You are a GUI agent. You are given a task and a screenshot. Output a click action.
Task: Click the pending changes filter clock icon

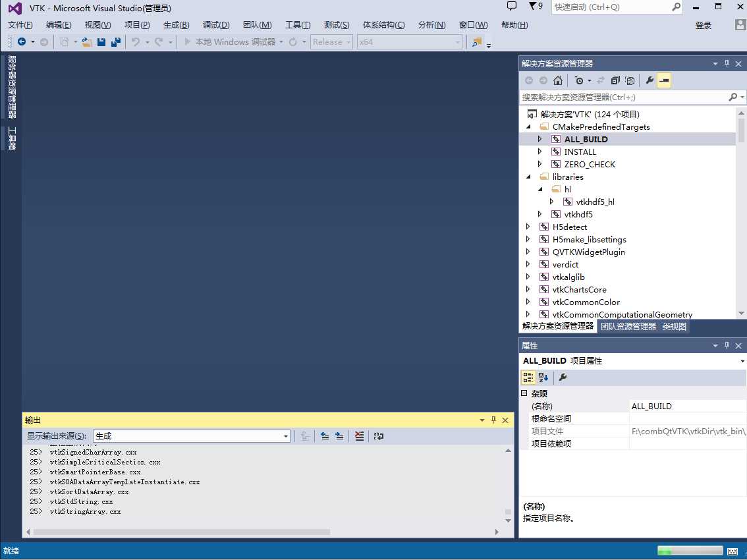pos(579,80)
